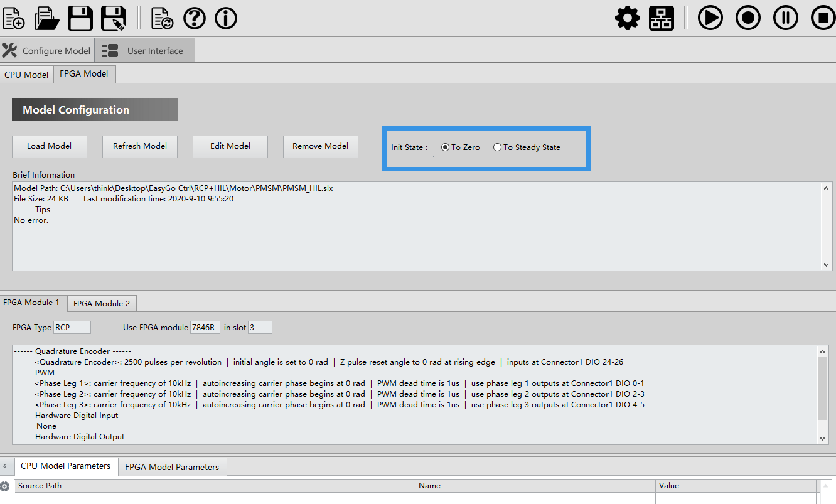The height and width of the screenshot is (504, 836).
Task: Select the FPGA Model tab
Action: (84, 74)
